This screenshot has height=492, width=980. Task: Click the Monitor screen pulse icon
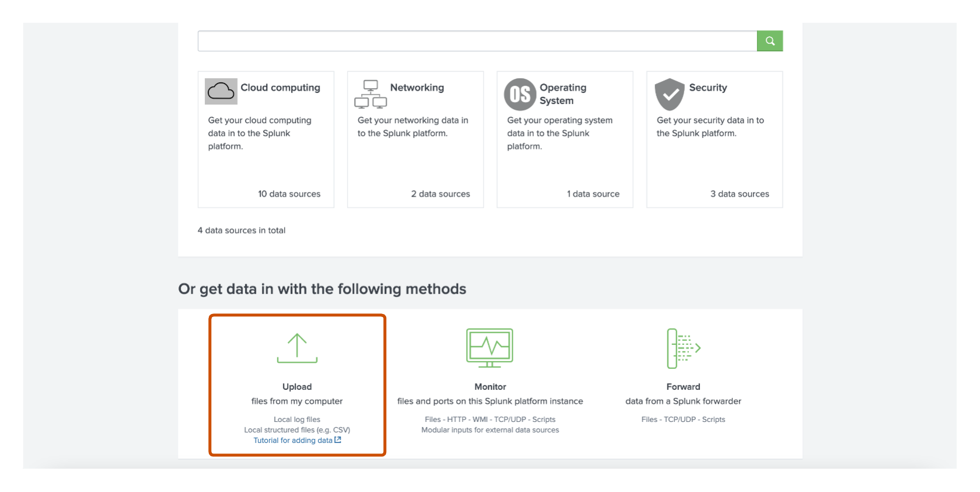click(490, 348)
